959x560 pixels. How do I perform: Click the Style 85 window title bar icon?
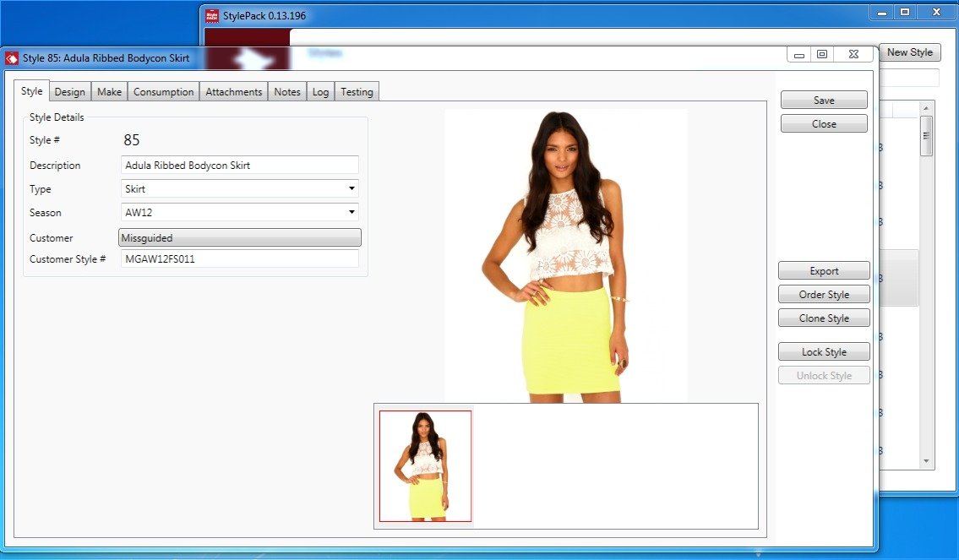[12, 58]
